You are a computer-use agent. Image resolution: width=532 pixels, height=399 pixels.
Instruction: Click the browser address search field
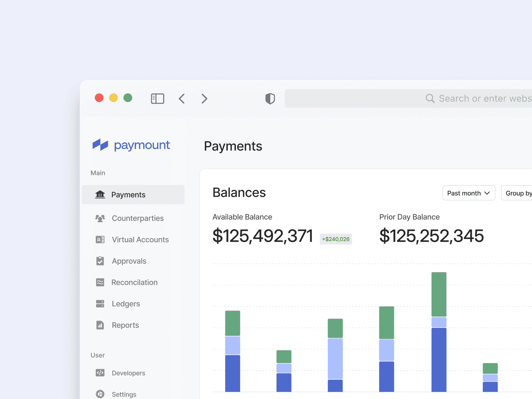click(x=408, y=98)
